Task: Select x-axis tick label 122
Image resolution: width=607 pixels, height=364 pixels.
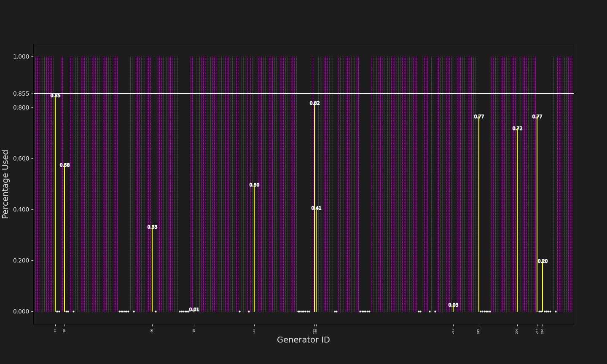Action: 254,331
